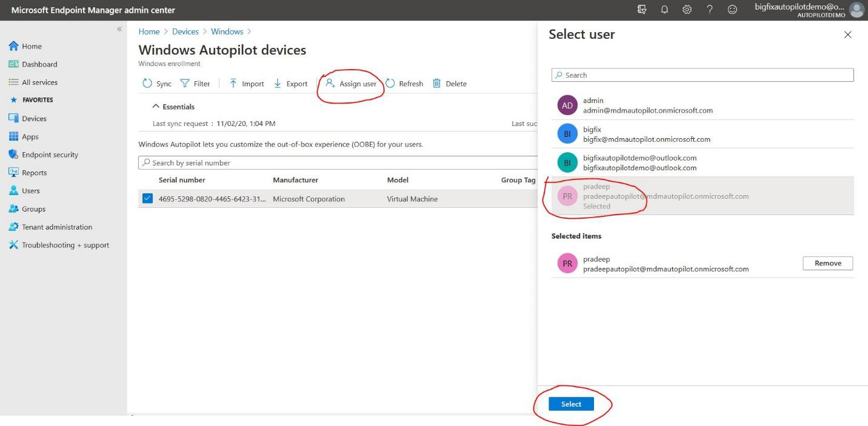The height and width of the screenshot is (426, 868).
Task: Click Remove next to pradeep
Action: click(x=827, y=263)
